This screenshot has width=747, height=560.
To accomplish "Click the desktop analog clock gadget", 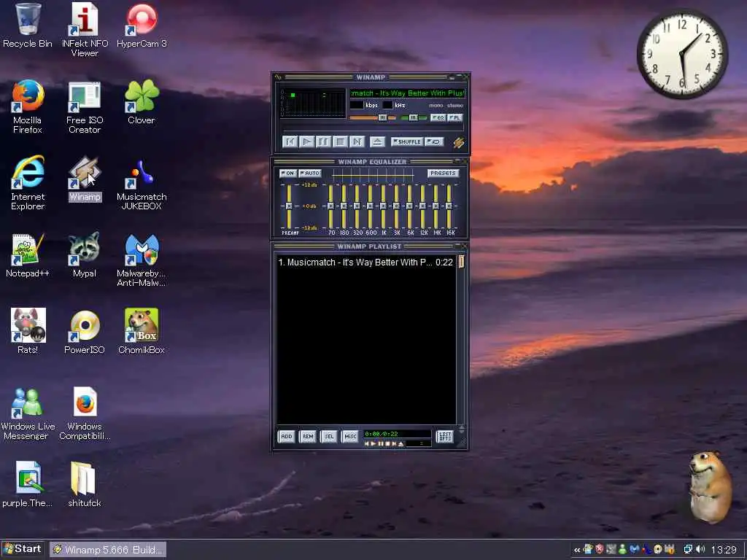I will coord(682,54).
